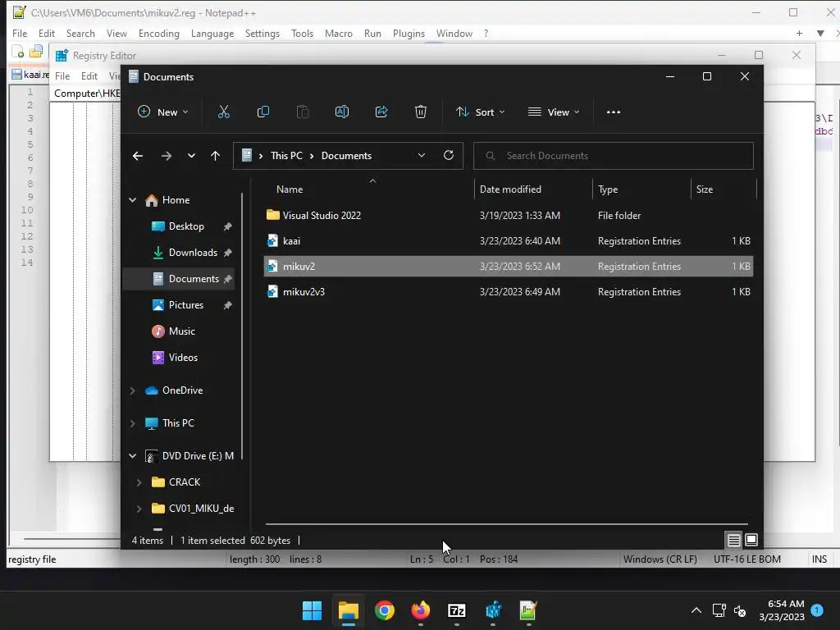Image resolution: width=840 pixels, height=630 pixels.
Task: Select the kaai.reg tab in Notepad++
Action: (x=30, y=75)
